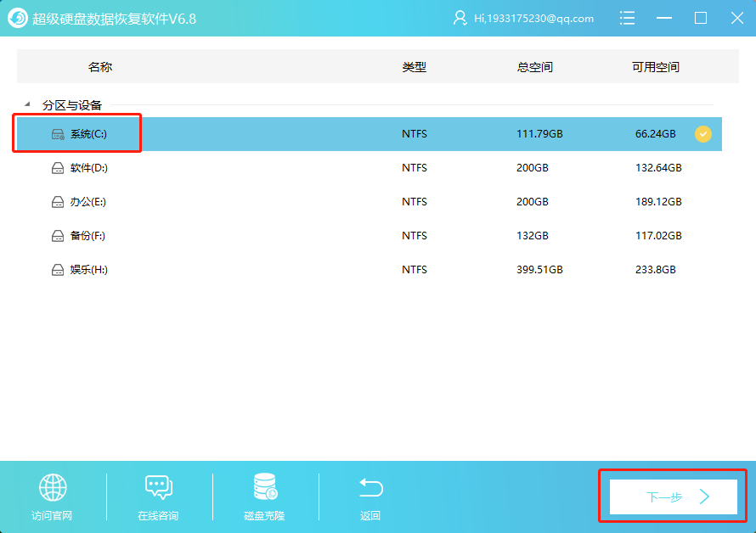Open the 磁盘克隆 disk clone icon

pyautogui.click(x=265, y=486)
